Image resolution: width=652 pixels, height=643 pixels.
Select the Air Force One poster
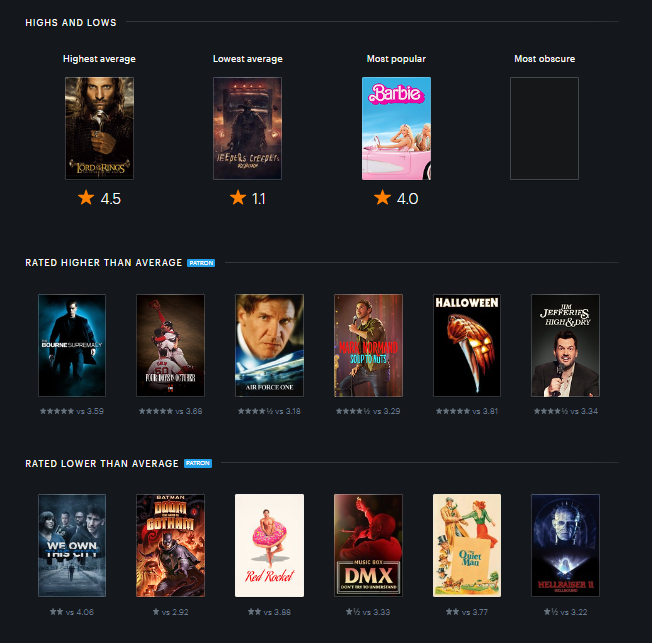coord(269,345)
